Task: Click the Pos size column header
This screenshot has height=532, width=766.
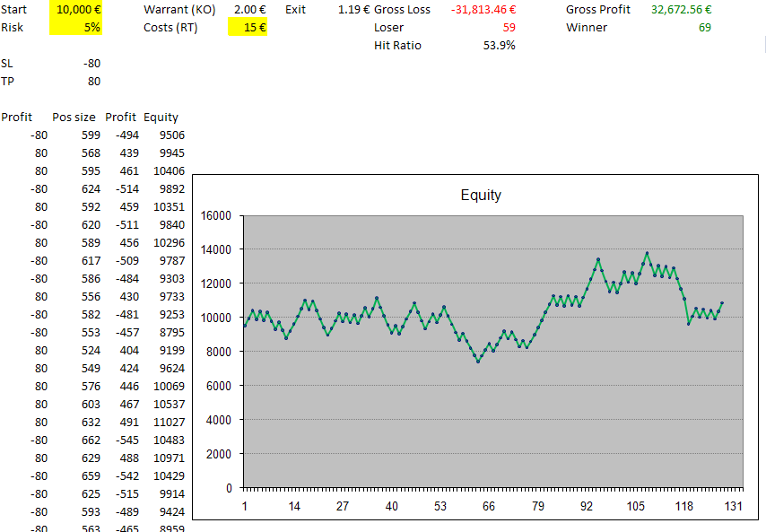Action: pos(74,117)
